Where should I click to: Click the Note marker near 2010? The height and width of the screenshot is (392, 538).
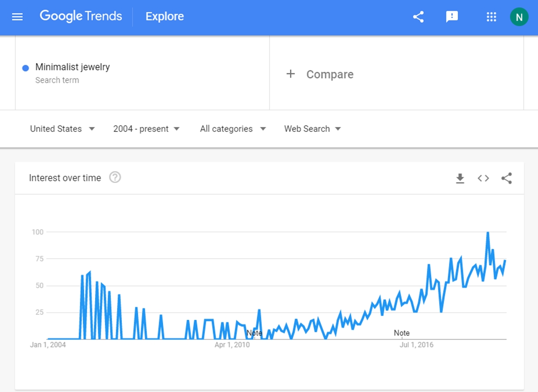pos(254,333)
